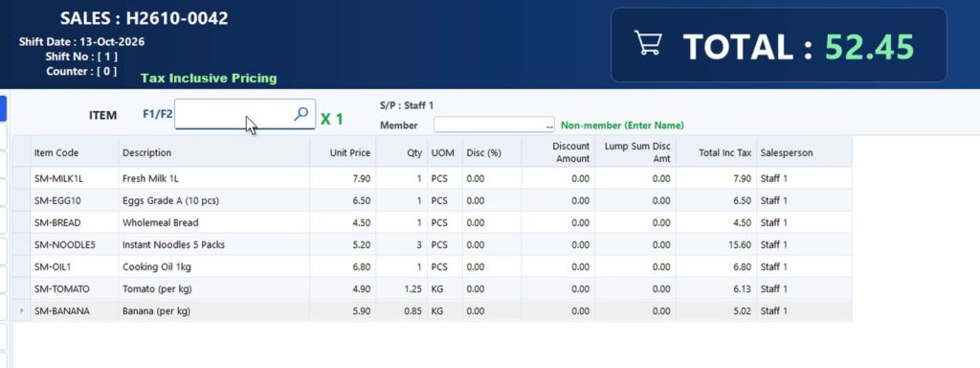Click the F1/F2 shortcut label
This screenshot has width=980, height=368.
point(158,114)
